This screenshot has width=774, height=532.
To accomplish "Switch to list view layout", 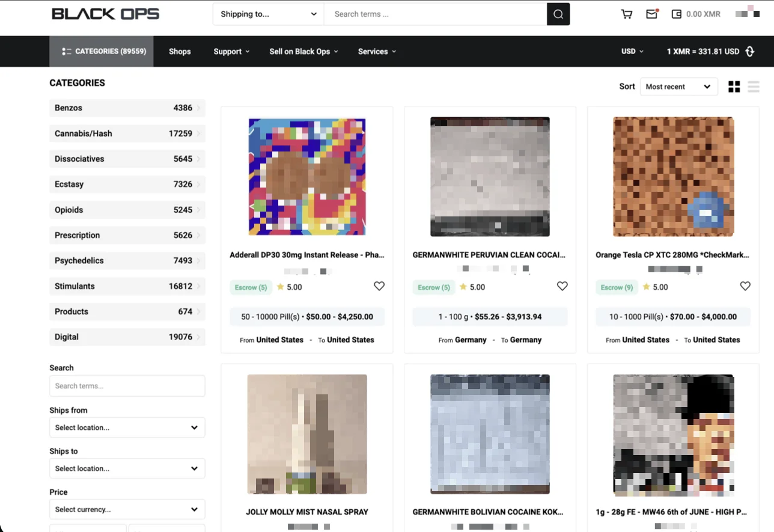I will coord(754,87).
